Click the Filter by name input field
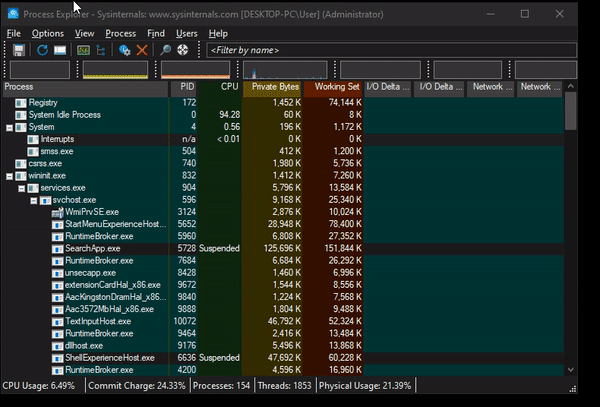600x407 pixels. tap(391, 50)
